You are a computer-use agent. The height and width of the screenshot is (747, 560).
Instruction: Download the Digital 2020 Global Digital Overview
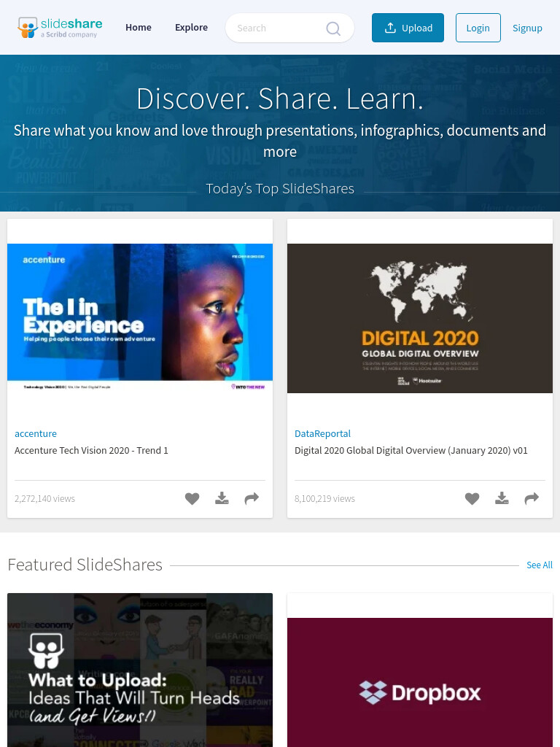pyautogui.click(x=502, y=498)
